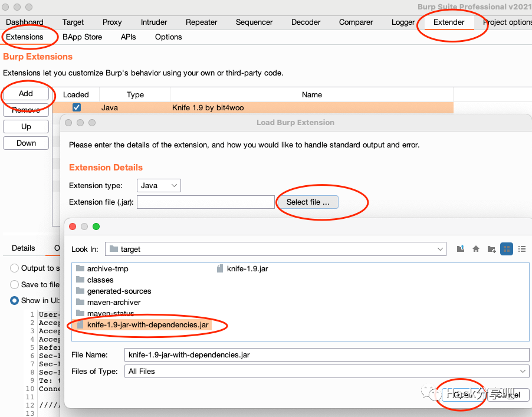This screenshot has height=417, width=532.
Task: Open the Logger tab
Action: [x=403, y=22]
